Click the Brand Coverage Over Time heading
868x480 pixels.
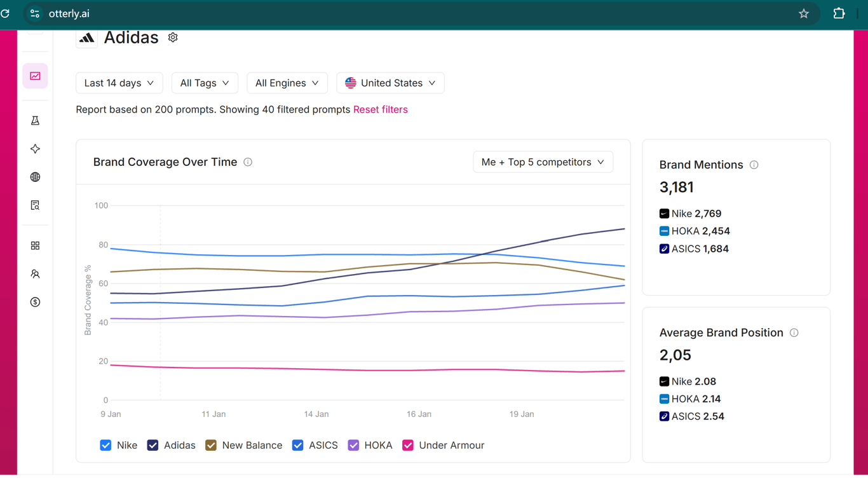click(165, 162)
